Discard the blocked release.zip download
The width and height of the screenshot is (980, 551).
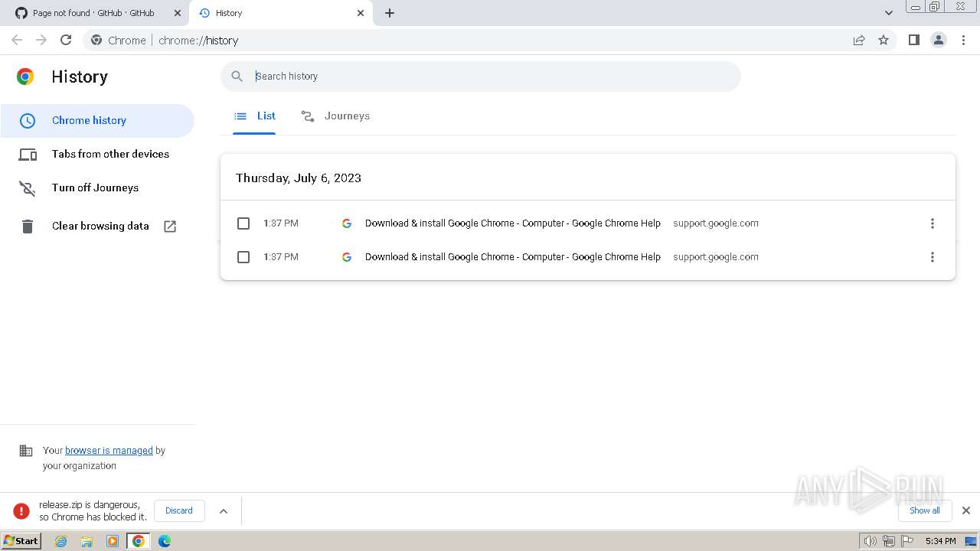(x=179, y=510)
